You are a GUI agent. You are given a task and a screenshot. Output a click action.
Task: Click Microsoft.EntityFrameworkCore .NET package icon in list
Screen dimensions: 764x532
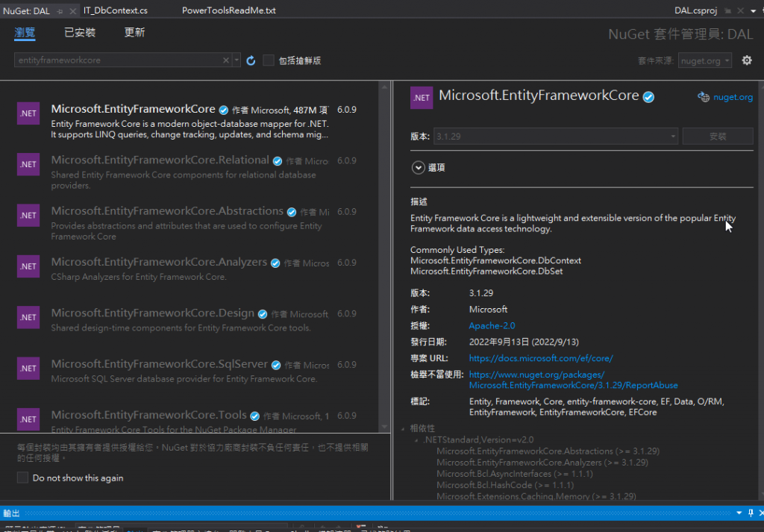point(28,113)
